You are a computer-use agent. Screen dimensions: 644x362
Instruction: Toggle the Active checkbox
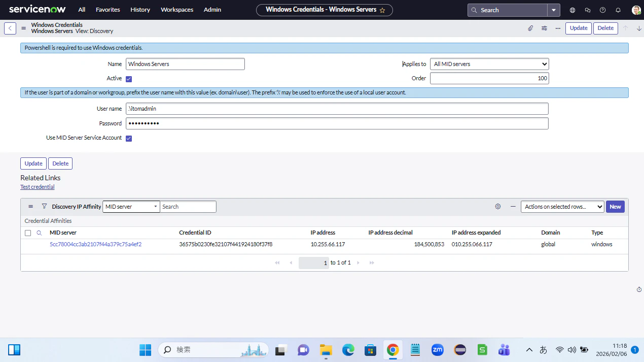pyautogui.click(x=129, y=79)
